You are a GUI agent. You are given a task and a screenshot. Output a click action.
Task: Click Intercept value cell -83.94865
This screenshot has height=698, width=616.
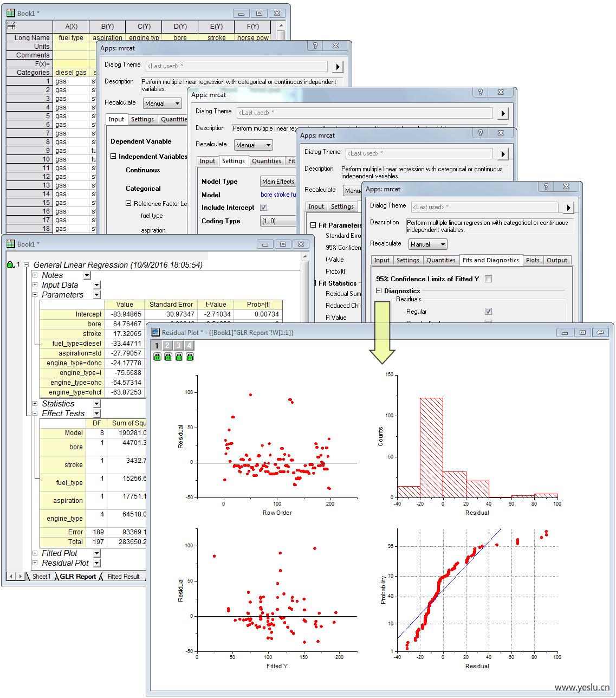coord(125,314)
